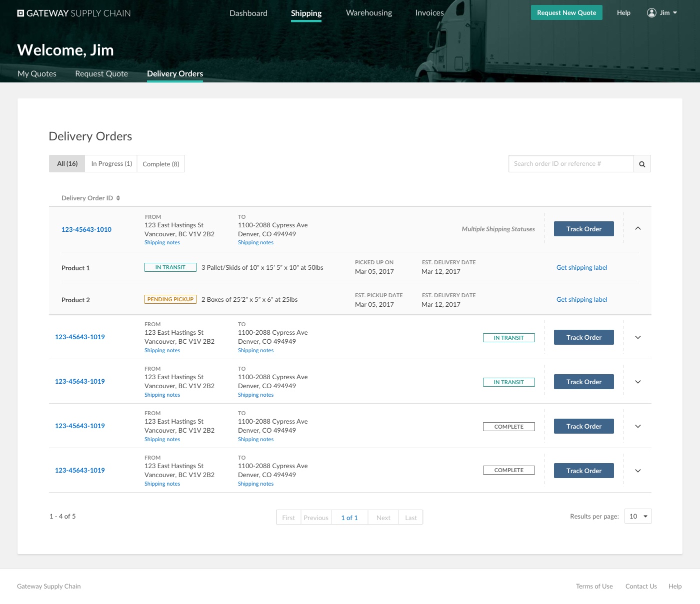Select the In Progress (1) filter

coord(111,164)
